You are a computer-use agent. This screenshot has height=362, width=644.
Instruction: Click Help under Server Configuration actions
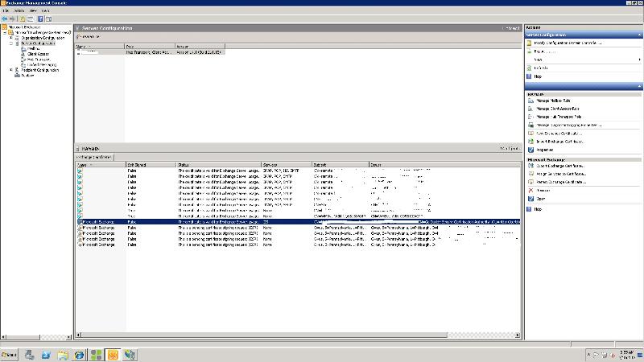point(538,76)
